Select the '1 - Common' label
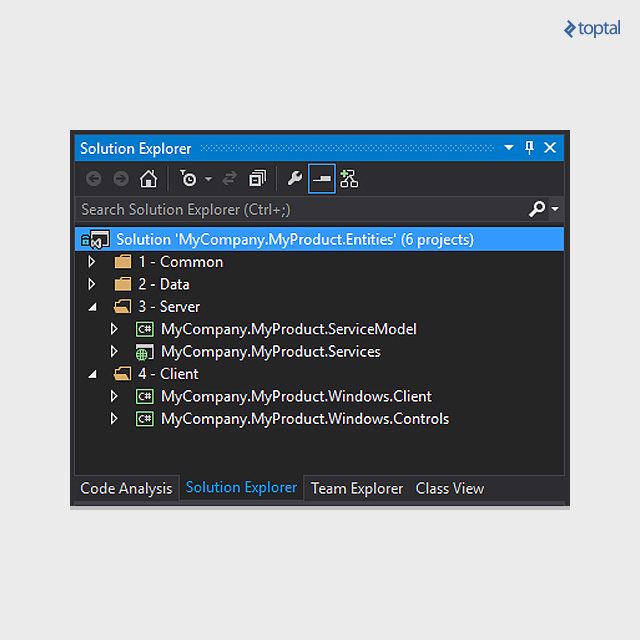Image resolution: width=640 pixels, height=640 pixels. click(181, 262)
